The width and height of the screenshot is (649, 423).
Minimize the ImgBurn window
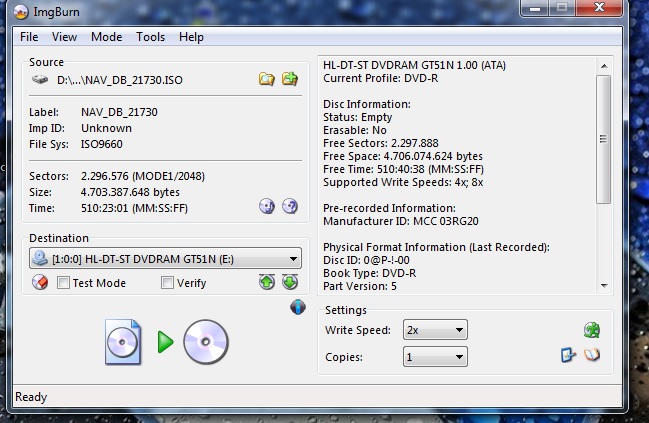535,8
